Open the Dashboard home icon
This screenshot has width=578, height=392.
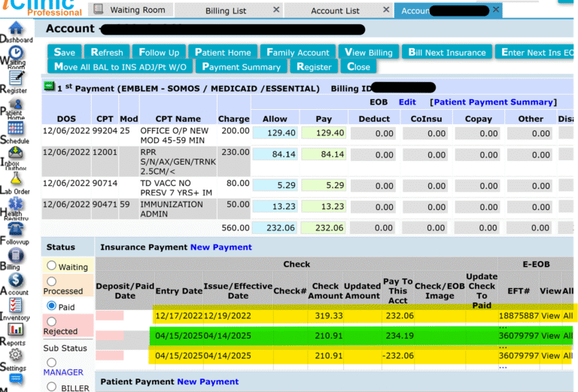pyautogui.click(x=14, y=27)
